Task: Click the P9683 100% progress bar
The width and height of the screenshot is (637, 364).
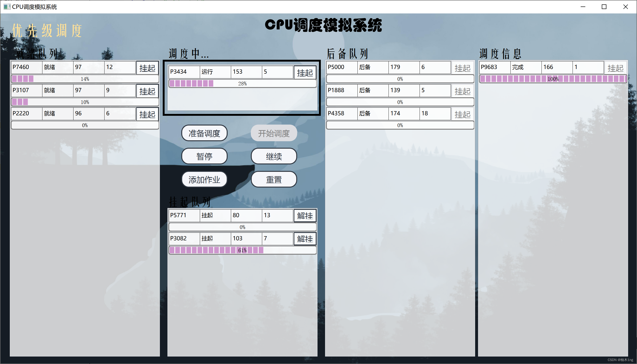Action: coord(553,79)
